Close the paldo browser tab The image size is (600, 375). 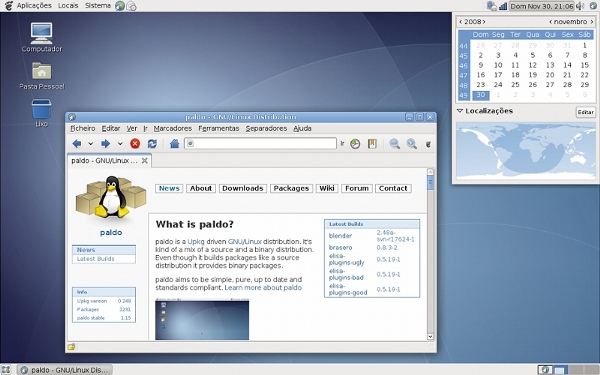(145, 161)
